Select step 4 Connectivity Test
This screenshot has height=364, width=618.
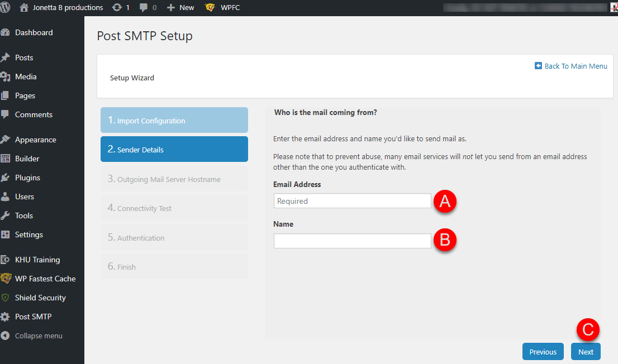(x=174, y=208)
